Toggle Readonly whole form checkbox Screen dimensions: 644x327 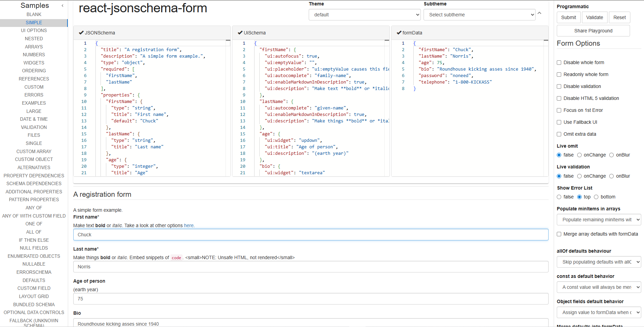pyautogui.click(x=559, y=74)
